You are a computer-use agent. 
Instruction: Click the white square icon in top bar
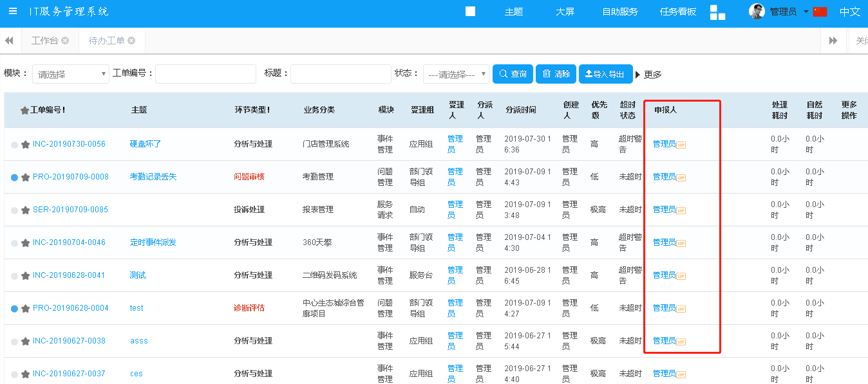[470, 12]
